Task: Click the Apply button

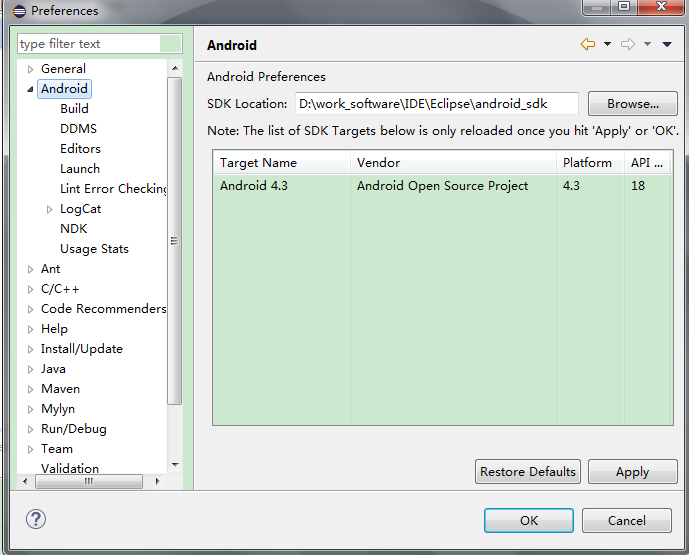Action: (x=632, y=472)
